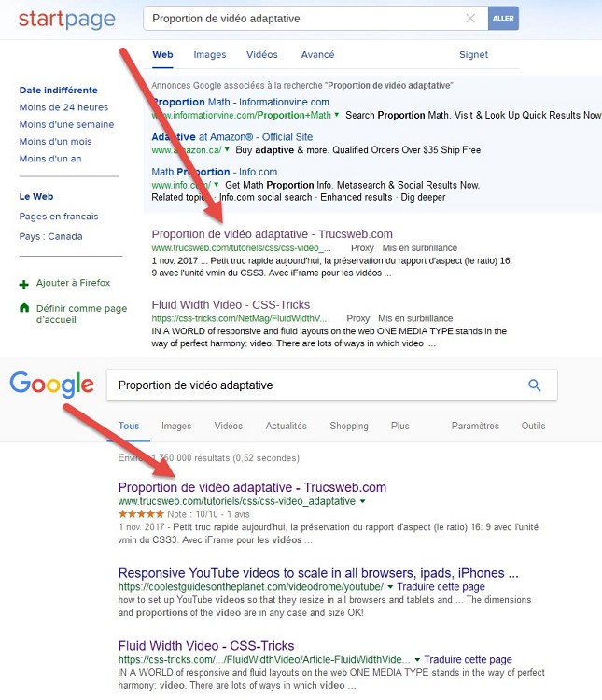602x700 pixels.
Task: Choose Pays : Canada filter
Action: click(x=50, y=236)
